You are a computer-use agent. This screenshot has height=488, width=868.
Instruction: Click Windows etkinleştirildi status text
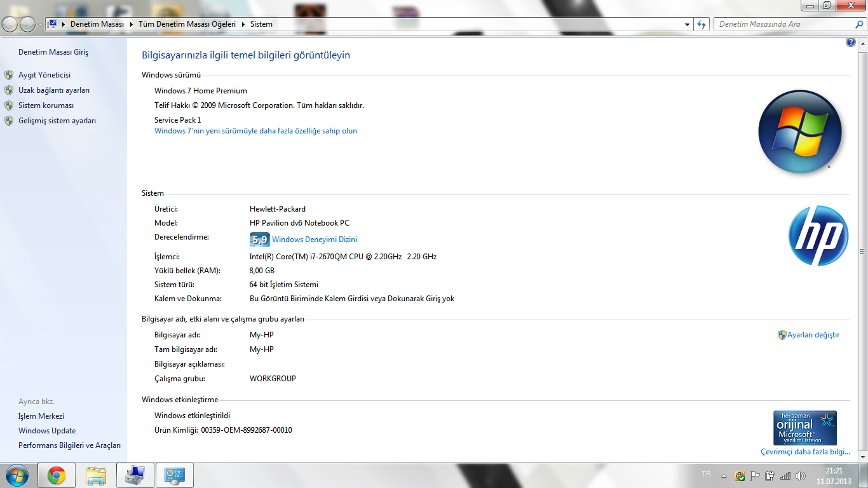coord(192,416)
